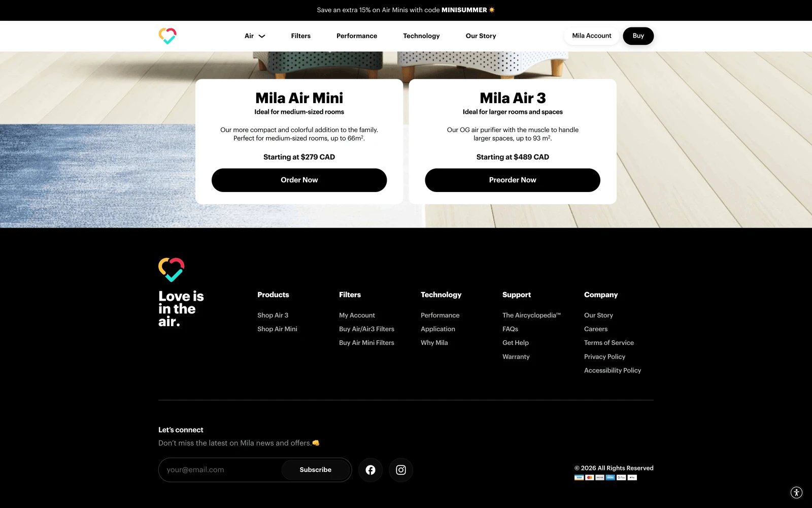Open the Why Mila footer link

point(434,343)
